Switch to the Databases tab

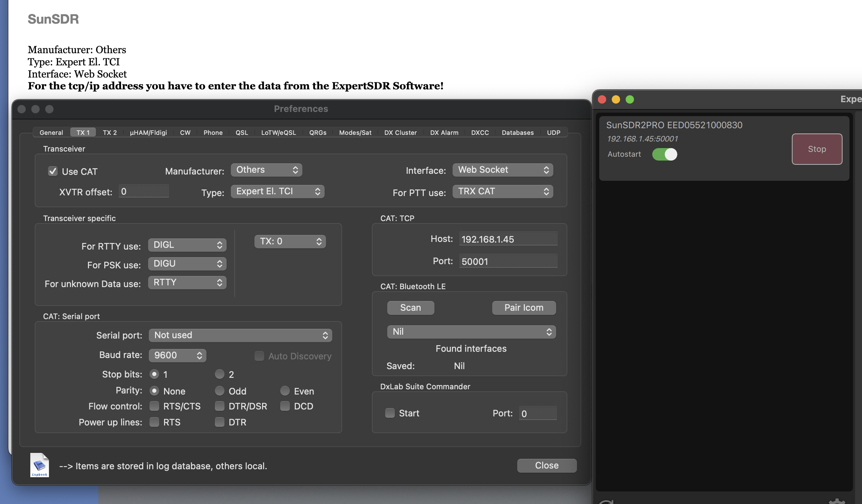click(x=518, y=132)
